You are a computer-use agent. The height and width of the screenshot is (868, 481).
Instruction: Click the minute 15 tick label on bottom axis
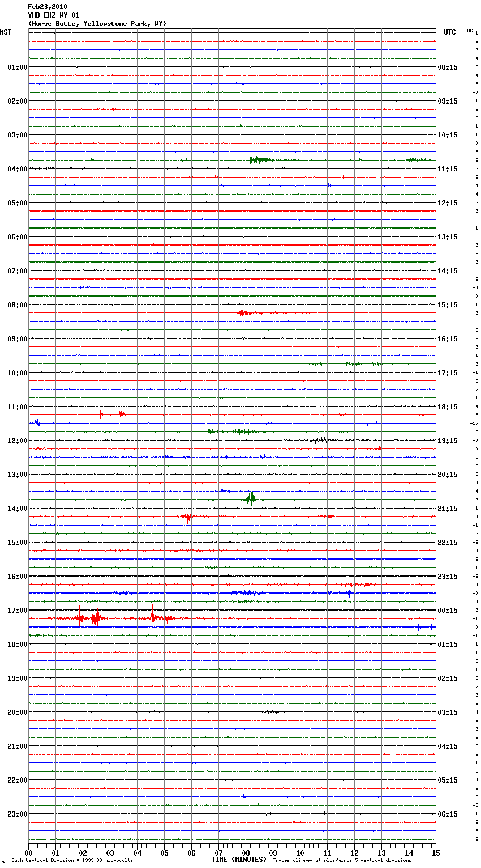pos(436,853)
